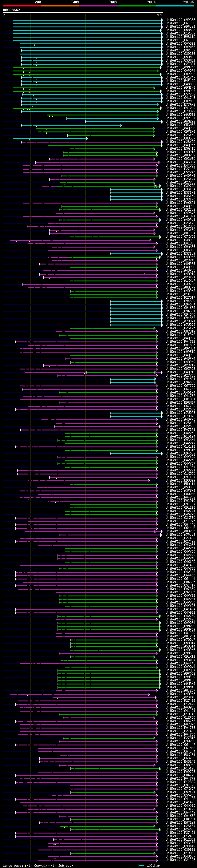Select the UniRef100_A7UDQ9 entry
Image resolution: width=197 pixels, height=868 pixels.
[180, 325]
